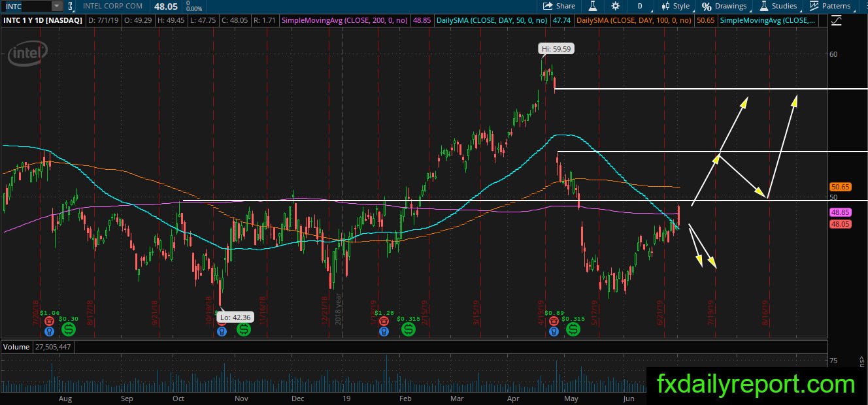Click earnings phone icon under $0.89

554,320
